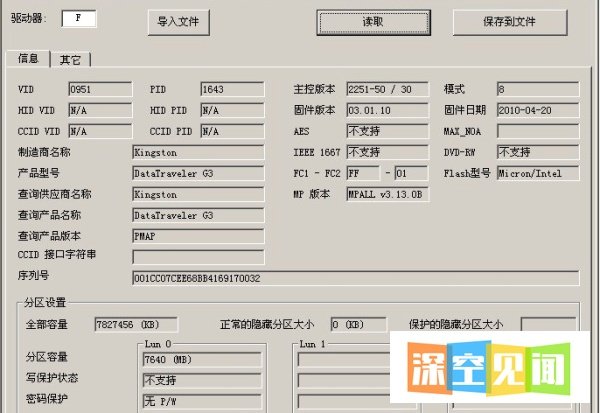Screen dimensions: 600x413
Task: Click the 驱动器 label
Action: [x=28, y=18]
